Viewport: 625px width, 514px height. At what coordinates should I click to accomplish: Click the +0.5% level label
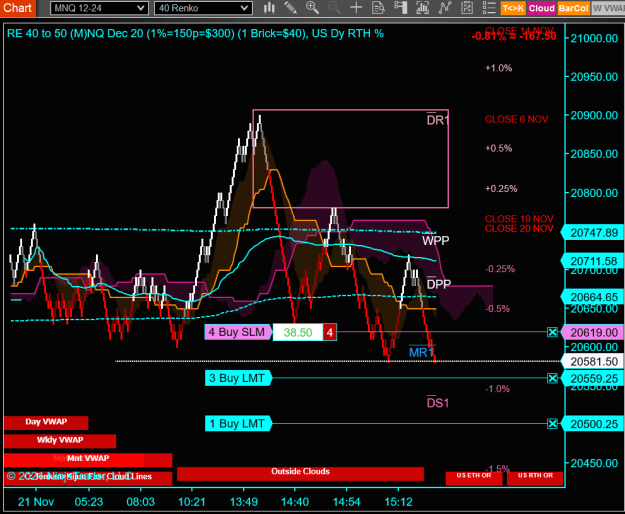[498, 148]
